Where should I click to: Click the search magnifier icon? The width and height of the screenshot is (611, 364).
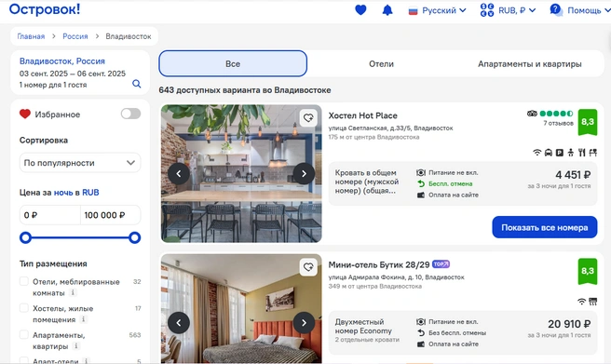tap(136, 84)
